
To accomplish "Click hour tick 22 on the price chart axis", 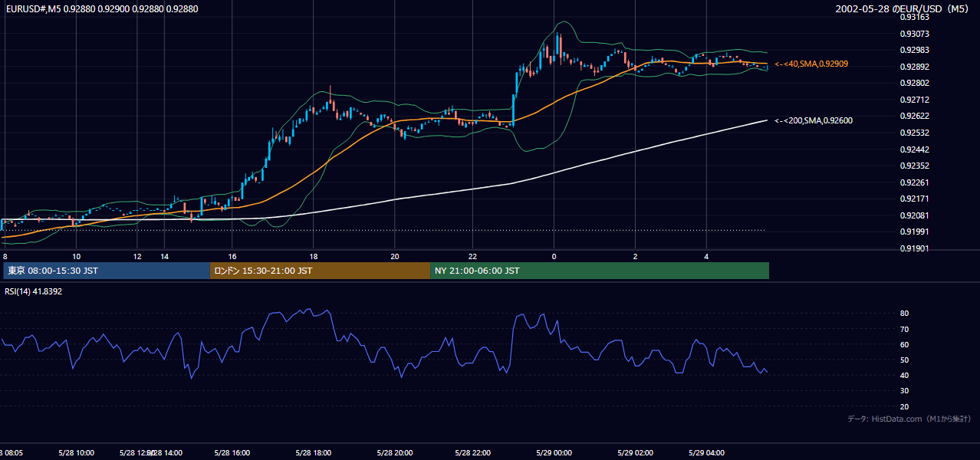I will coord(473,256).
